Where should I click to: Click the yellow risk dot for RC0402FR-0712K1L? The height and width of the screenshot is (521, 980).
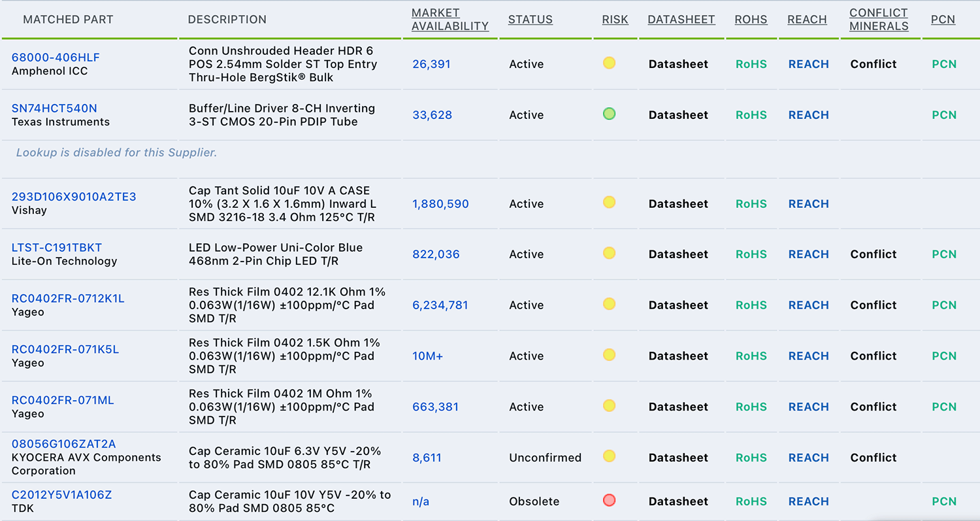tap(609, 304)
